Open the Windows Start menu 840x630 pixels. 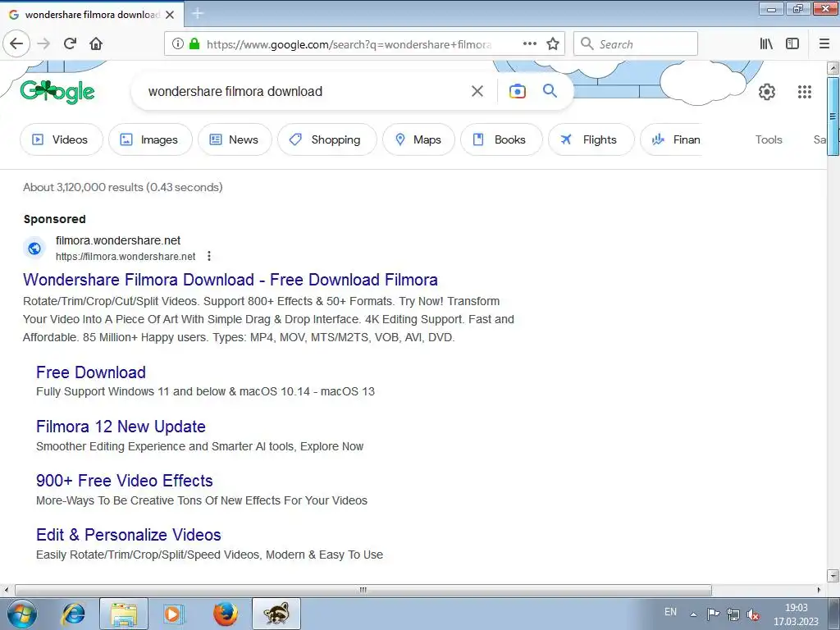pos(22,614)
